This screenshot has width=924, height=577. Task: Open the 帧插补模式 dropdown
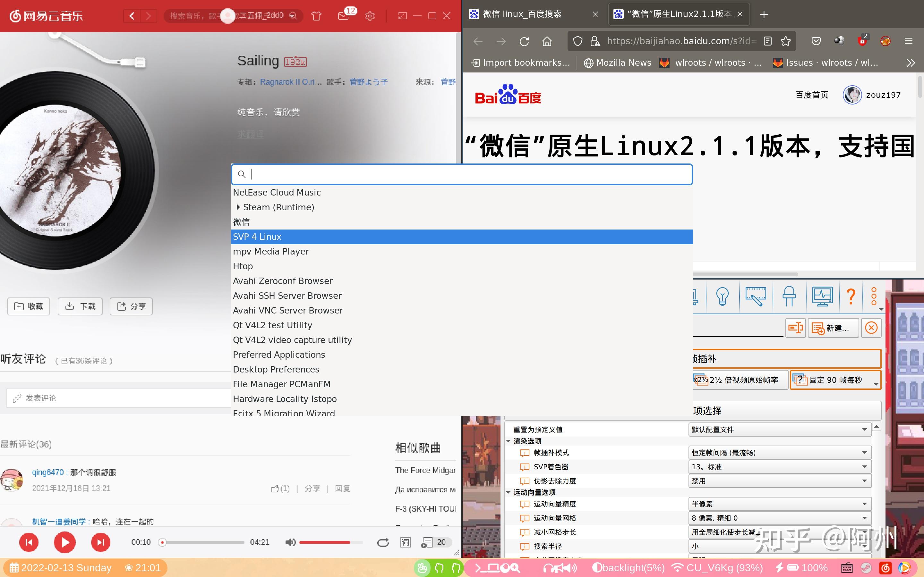pos(779,452)
